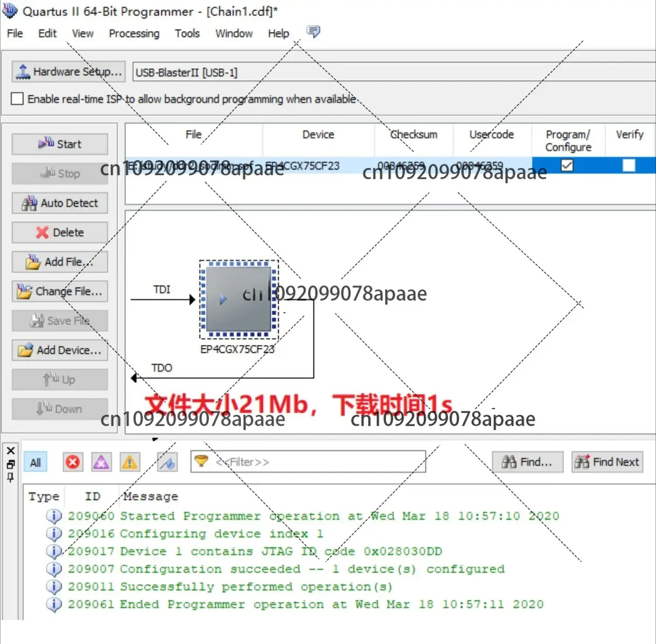Image resolution: width=656 pixels, height=644 pixels.
Task: Open Hardware Setup dialog
Action: pyautogui.click(x=69, y=72)
